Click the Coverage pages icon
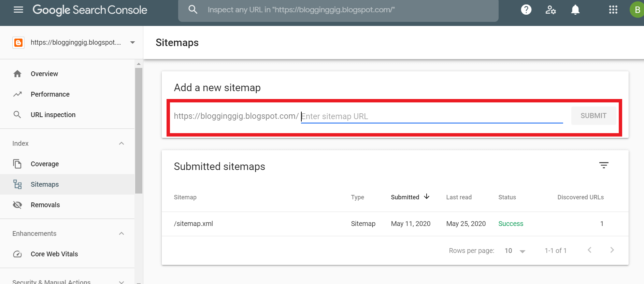 tap(17, 164)
